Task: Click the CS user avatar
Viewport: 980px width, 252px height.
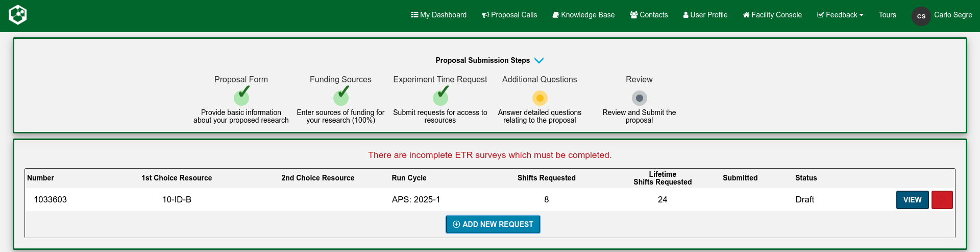Action: pyautogui.click(x=921, y=16)
